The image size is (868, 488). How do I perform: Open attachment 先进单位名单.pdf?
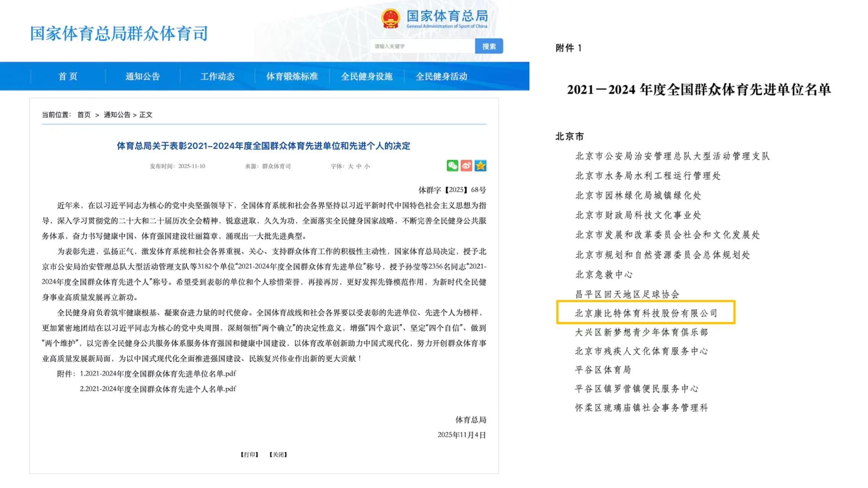tap(158, 374)
